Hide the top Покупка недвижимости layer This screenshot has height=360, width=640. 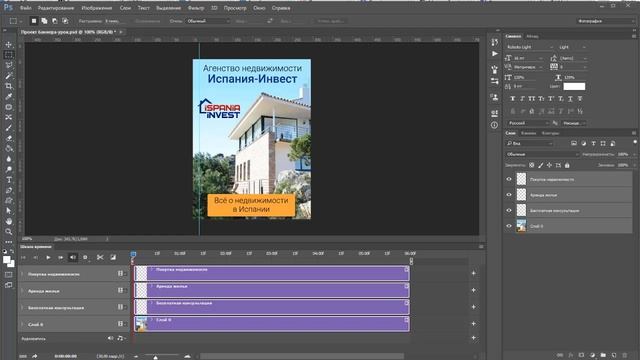[x=509, y=179]
